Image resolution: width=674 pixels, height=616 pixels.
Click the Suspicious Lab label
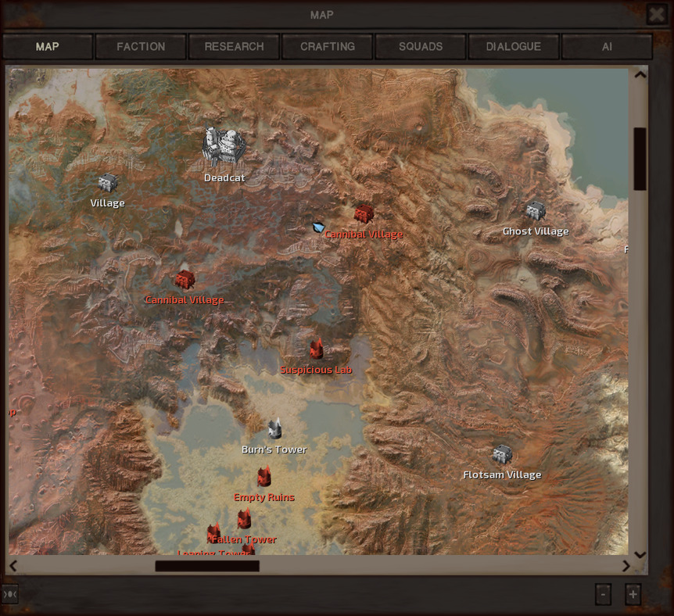316,370
